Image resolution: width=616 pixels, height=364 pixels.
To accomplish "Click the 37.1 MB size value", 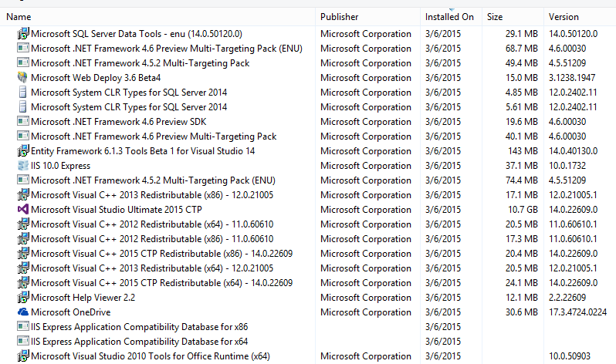I will click(521, 166).
